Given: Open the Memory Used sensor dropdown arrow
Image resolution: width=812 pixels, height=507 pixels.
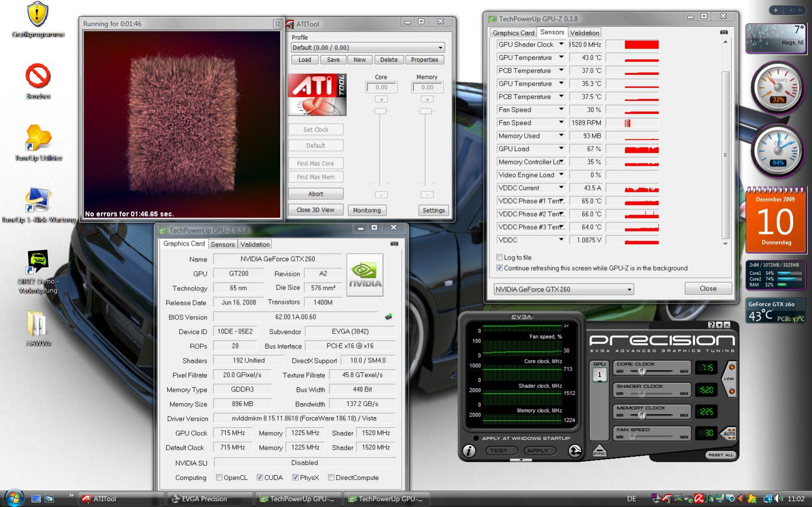Looking at the screenshot, I should 561,135.
